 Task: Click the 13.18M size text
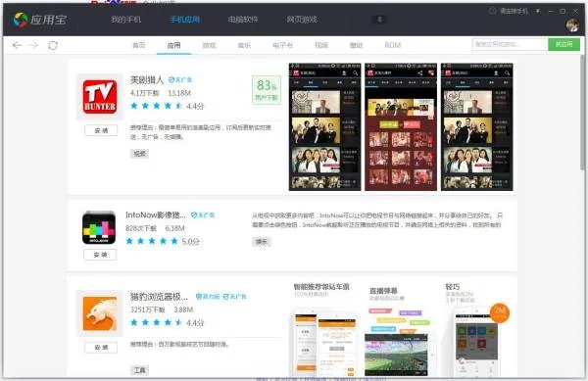[x=179, y=93]
